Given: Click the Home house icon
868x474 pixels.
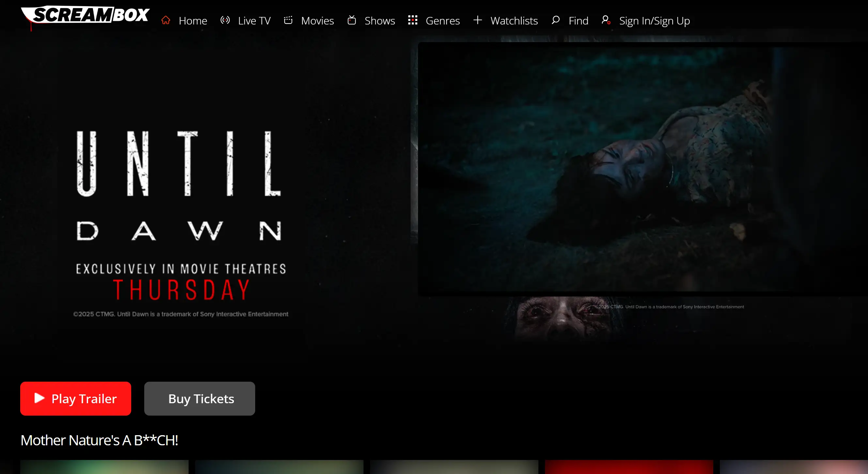Looking at the screenshot, I should (x=165, y=21).
